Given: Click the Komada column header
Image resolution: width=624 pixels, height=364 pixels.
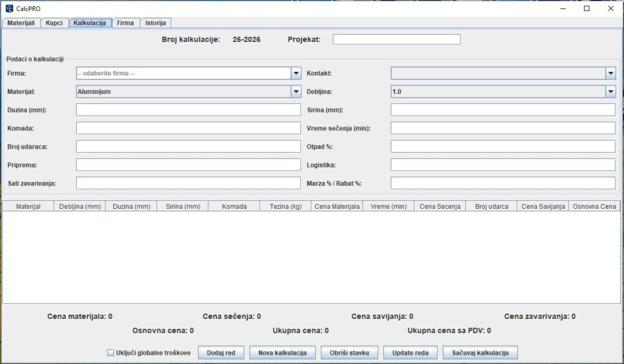Looking at the screenshot, I should pos(234,206).
